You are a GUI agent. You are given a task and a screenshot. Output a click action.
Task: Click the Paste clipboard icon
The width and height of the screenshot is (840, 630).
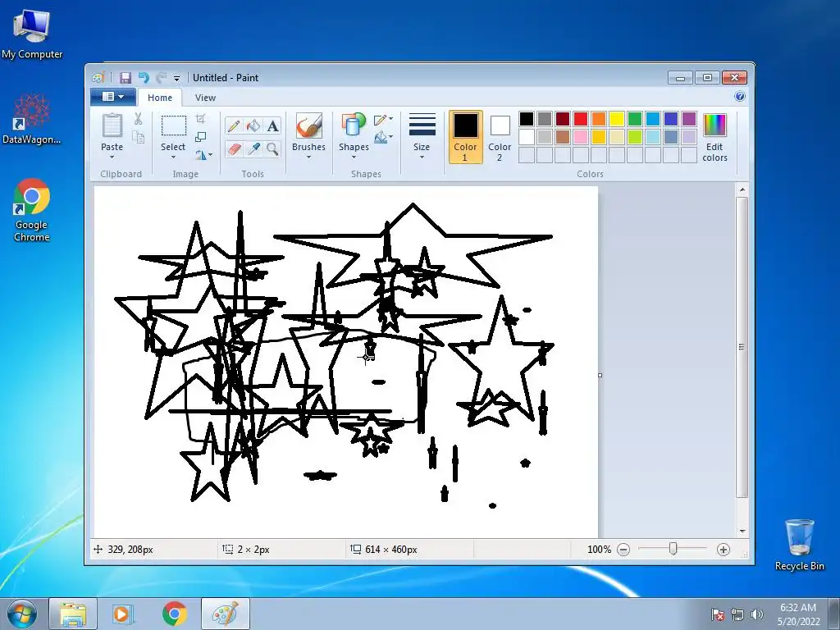[112, 126]
